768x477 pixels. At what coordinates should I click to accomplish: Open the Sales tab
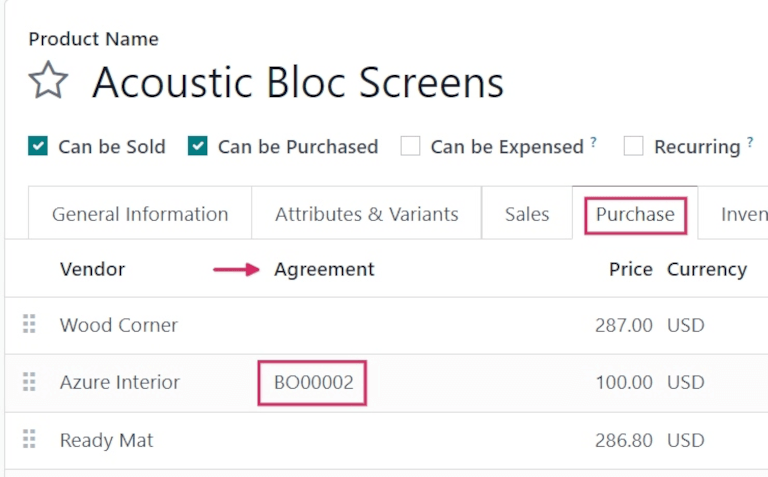(x=527, y=214)
